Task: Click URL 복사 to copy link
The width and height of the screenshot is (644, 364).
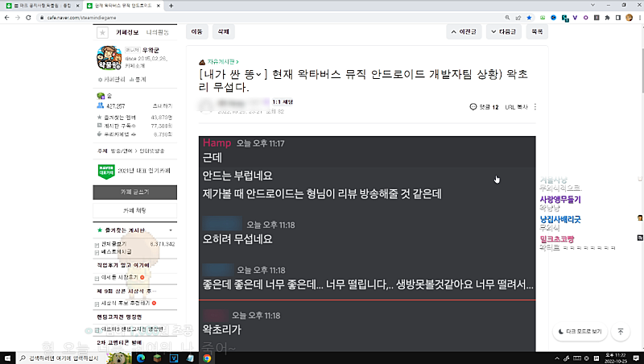Action: pyautogui.click(x=516, y=107)
